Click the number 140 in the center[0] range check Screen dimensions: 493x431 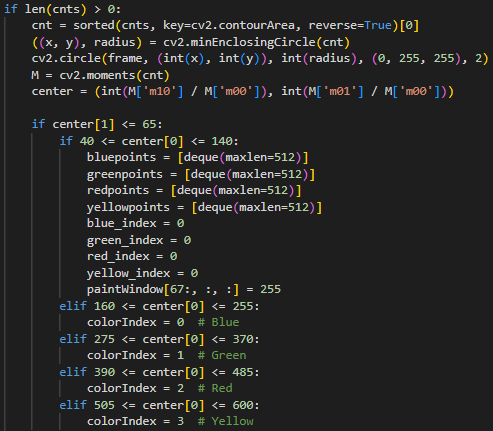click(222, 141)
